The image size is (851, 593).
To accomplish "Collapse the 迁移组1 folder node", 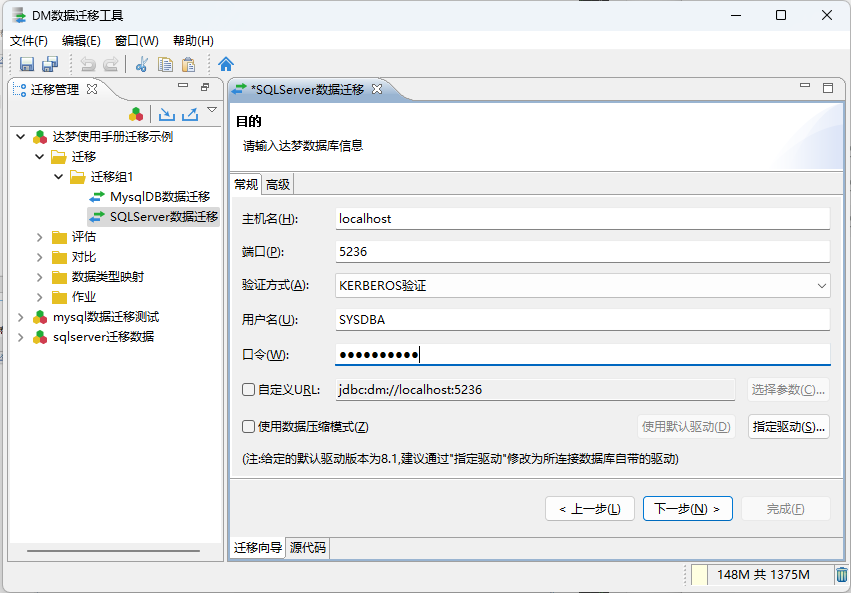I will 59,177.
